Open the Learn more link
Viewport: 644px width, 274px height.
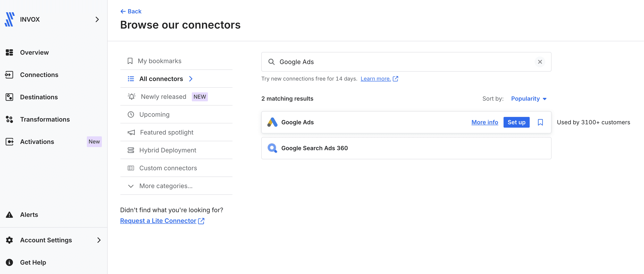click(376, 79)
